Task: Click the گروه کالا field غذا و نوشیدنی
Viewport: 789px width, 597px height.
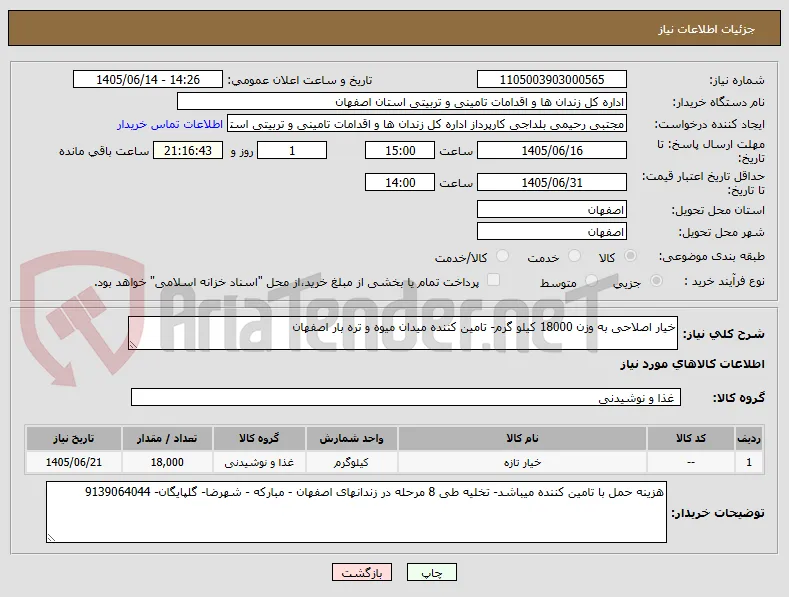Action: (x=406, y=397)
